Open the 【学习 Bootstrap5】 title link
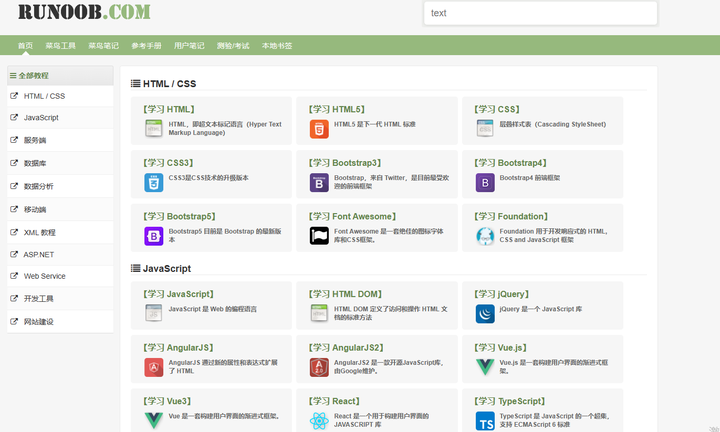Image resolution: width=720 pixels, height=432 pixels. click(179, 216)
